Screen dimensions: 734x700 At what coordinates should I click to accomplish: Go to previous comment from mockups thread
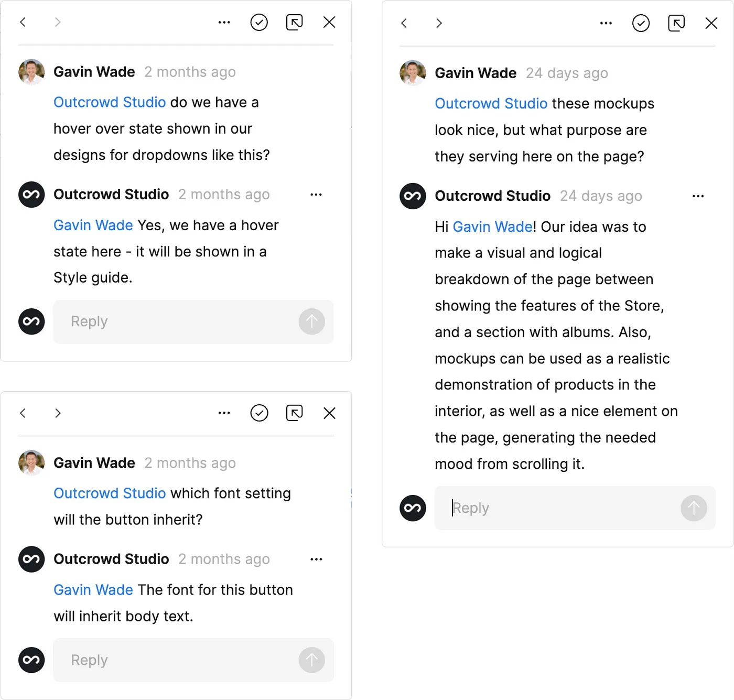(x=404, y=24)
